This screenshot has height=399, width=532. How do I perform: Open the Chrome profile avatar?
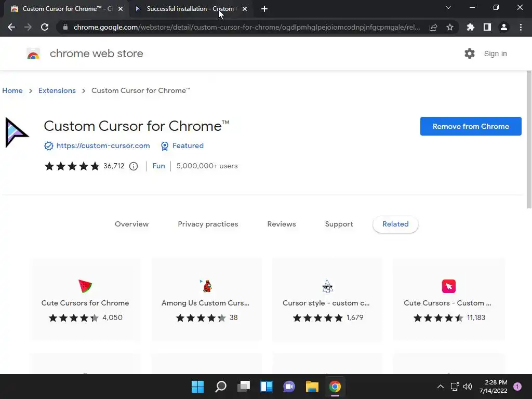tap(504, 27)
